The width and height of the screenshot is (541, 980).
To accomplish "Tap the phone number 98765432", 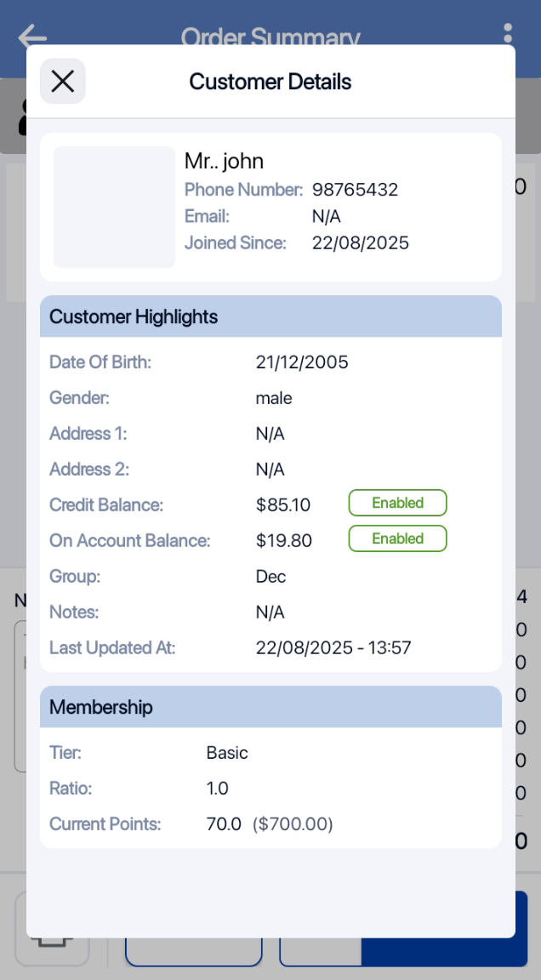I will [355, 190].
